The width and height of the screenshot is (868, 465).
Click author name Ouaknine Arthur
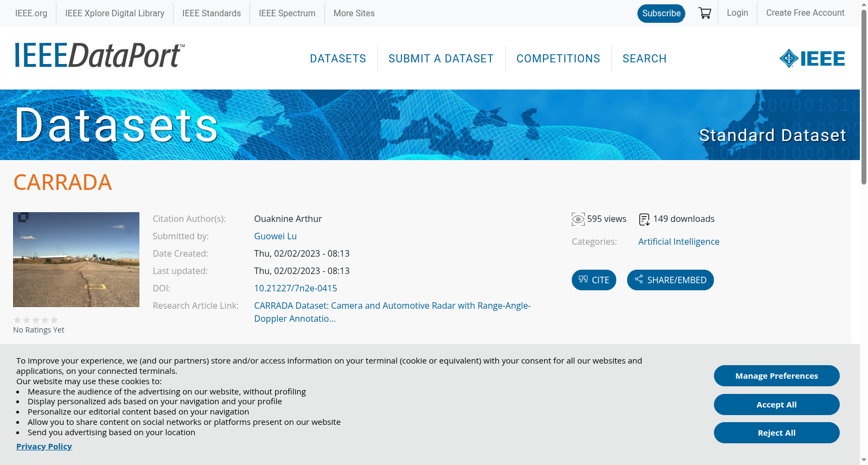tap(288, 219)
